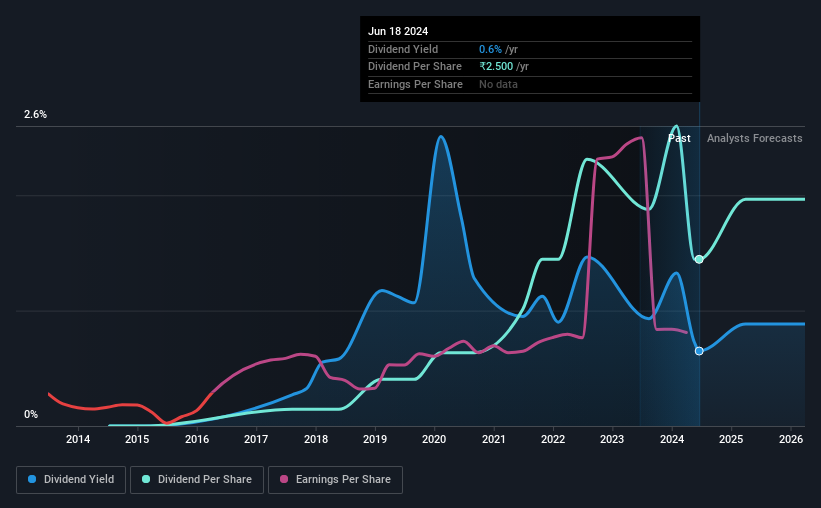Toggle the Dividend Yield legend button
821x508 pixels.
71,479
